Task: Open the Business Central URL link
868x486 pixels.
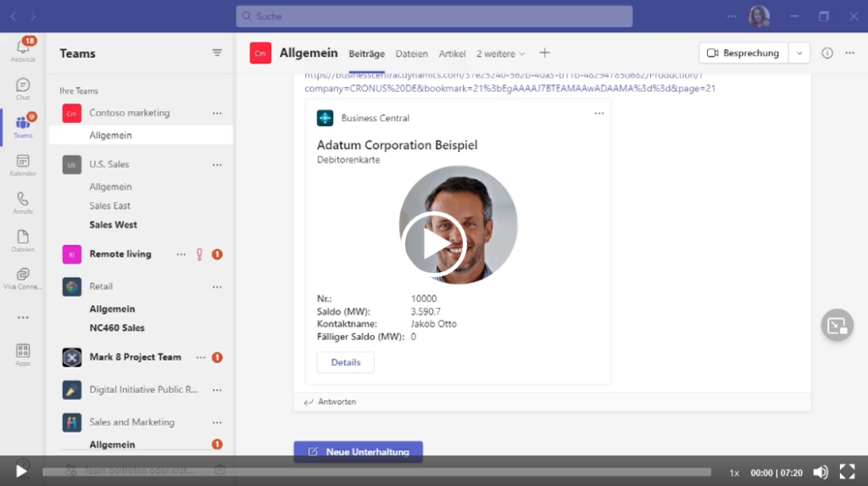Action: pyautogui.click(x=509, y=82)
